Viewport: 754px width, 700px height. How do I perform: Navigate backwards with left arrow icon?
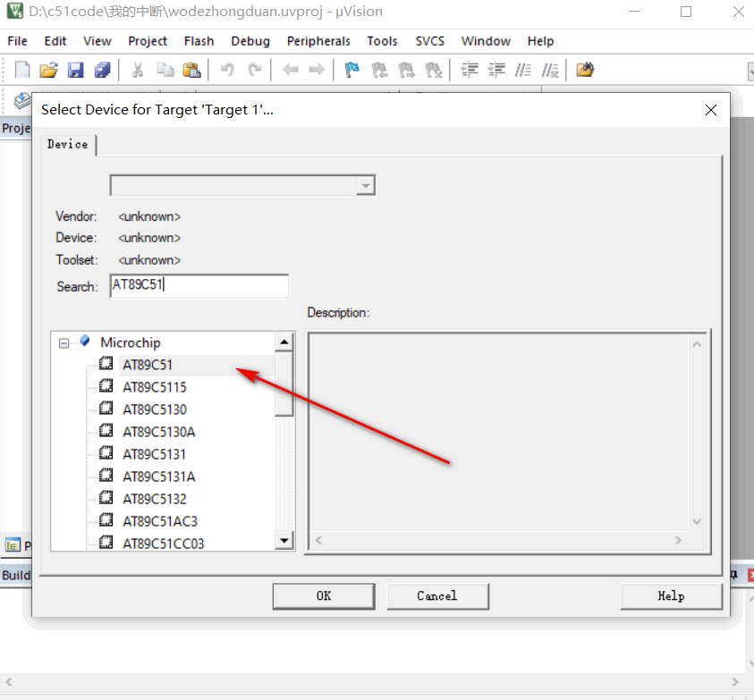tap(290, 71)
